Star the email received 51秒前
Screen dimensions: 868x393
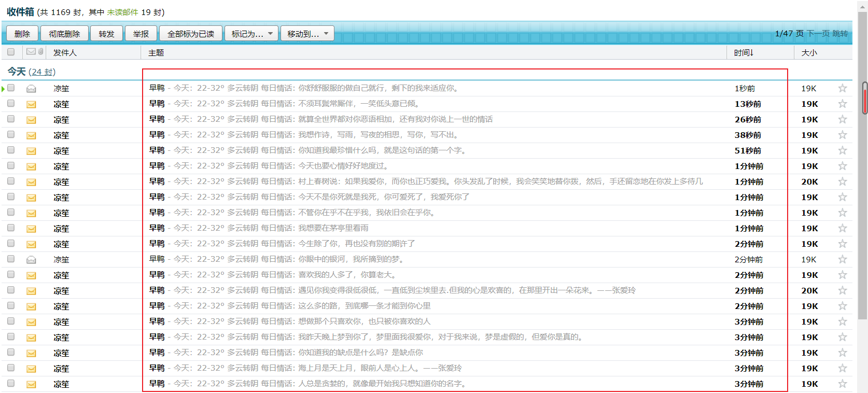tap(843, 150)
